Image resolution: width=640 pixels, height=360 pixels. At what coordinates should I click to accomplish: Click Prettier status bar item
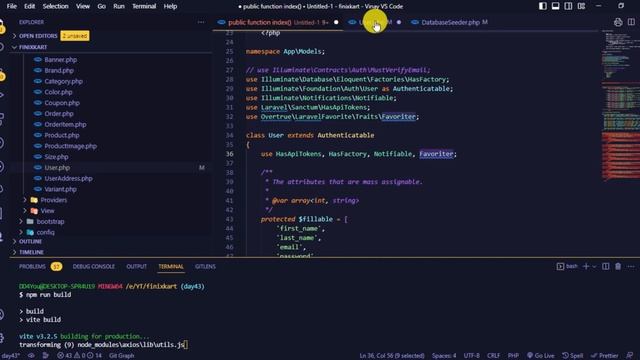point(605,356)
